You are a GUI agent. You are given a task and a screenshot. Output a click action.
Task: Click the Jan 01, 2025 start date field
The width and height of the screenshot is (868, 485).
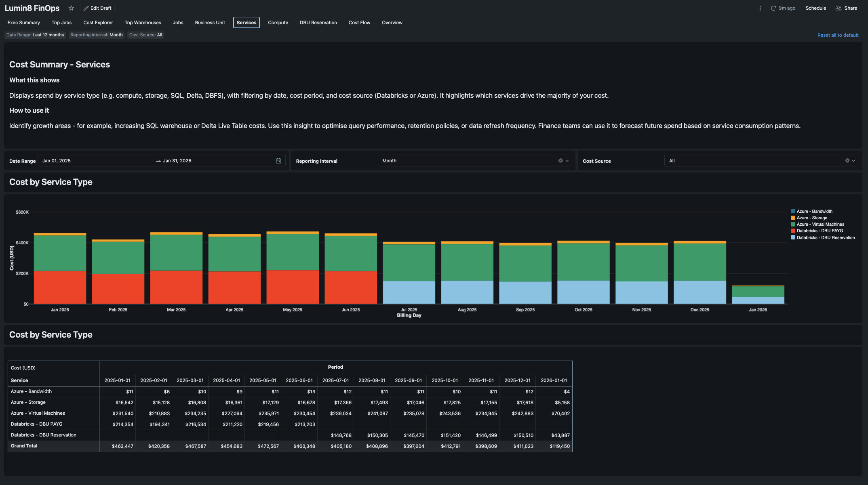coord(57,161)
